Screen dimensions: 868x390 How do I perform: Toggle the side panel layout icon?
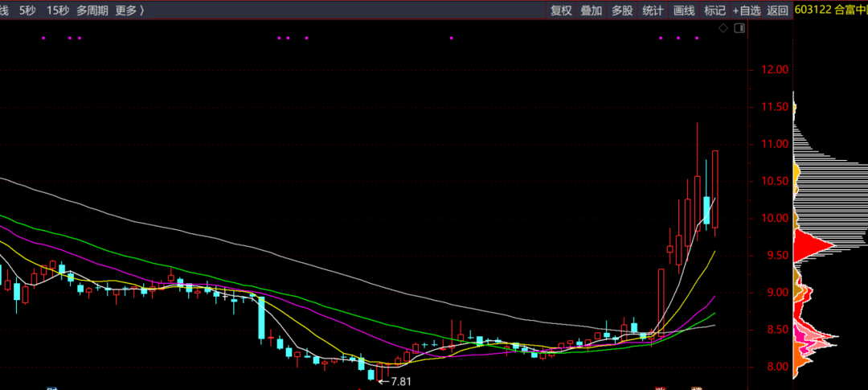(x=739, y=28)
